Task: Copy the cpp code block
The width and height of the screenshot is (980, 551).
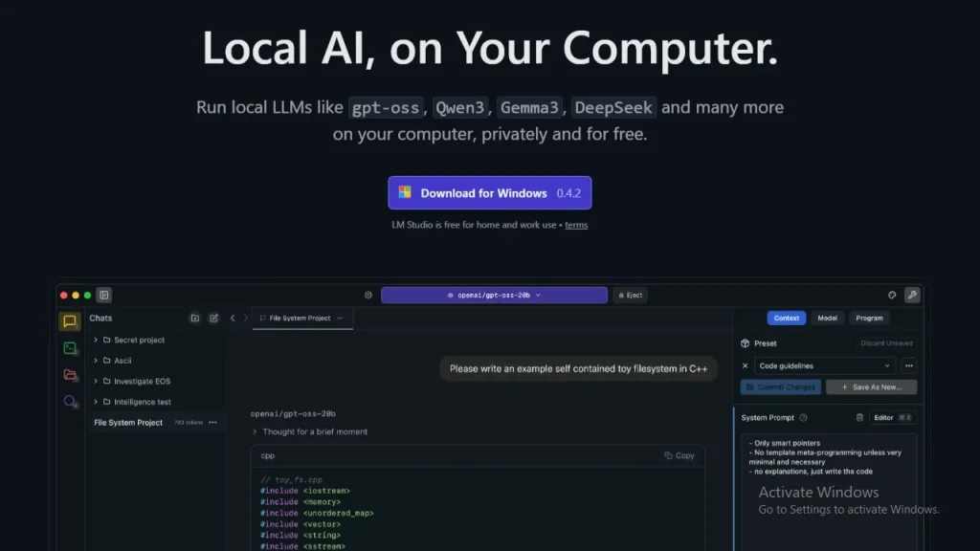Action: 679,455
